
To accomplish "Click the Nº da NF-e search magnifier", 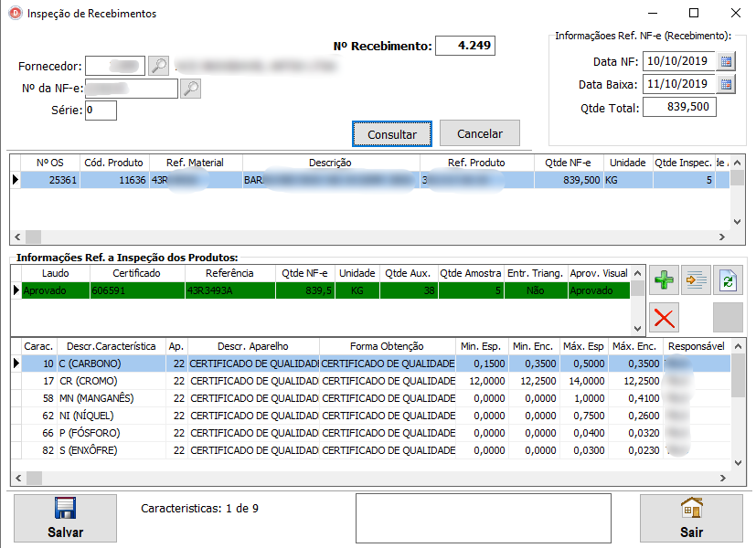I will [x=190, y=89].
